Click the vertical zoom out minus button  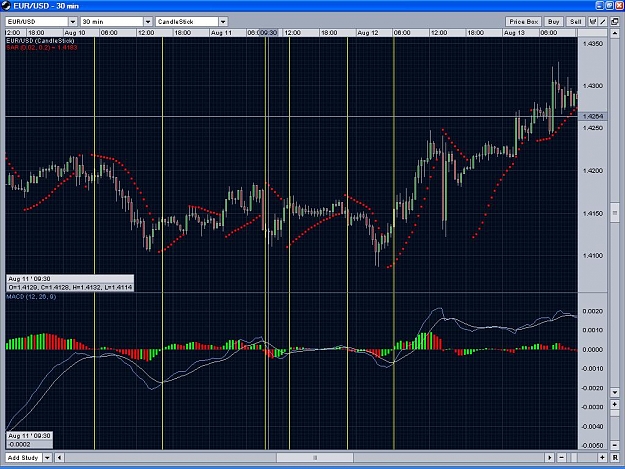click(615, 445)
